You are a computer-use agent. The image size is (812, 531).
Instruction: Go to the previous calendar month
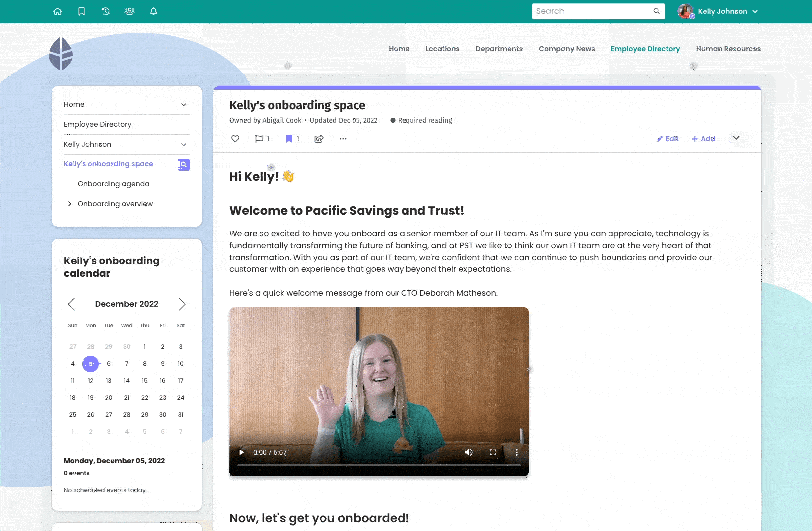[72, 304]
